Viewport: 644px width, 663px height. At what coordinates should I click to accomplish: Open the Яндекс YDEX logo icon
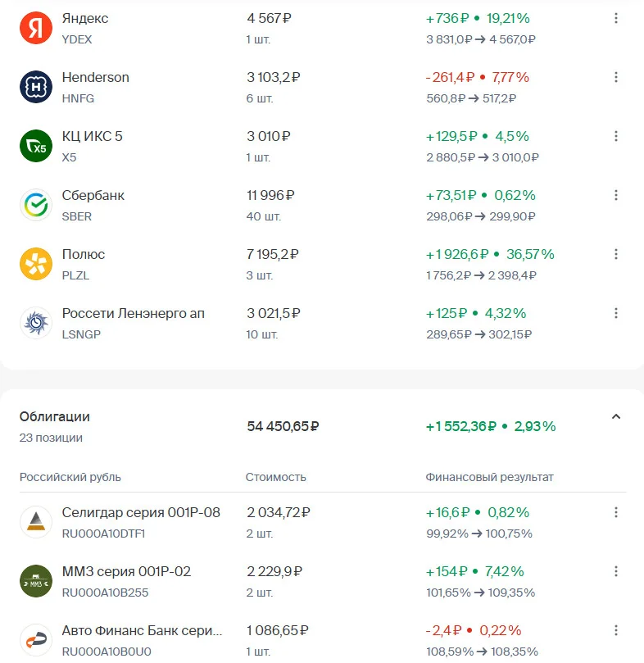point(36,28)
